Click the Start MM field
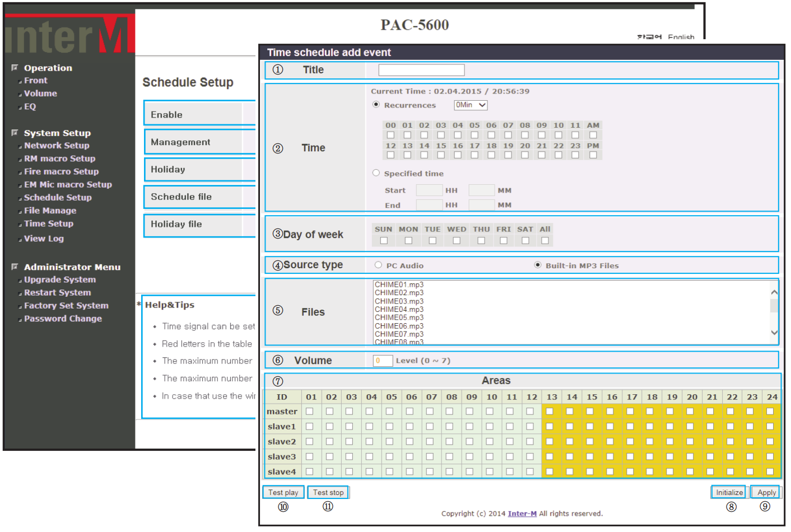This screenshot has height=532, width=791. (482, 190)
